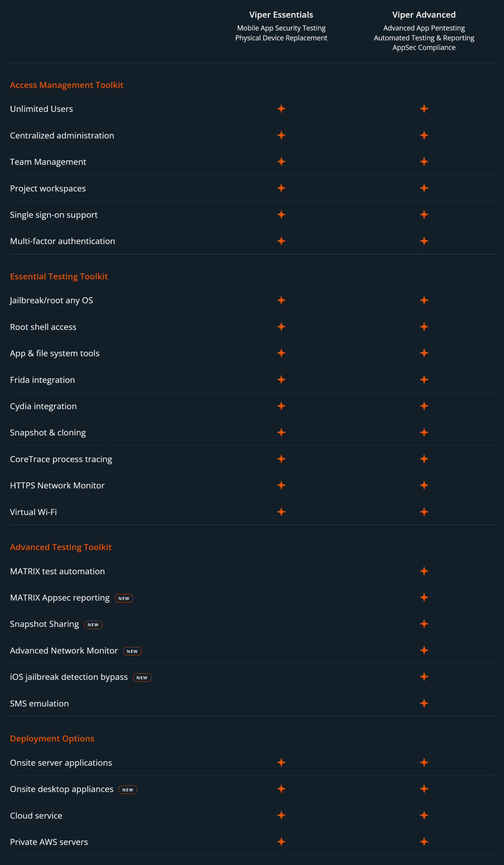
Task: Click the iOS jailbreak detection bypass label
Action: point(69,677)
